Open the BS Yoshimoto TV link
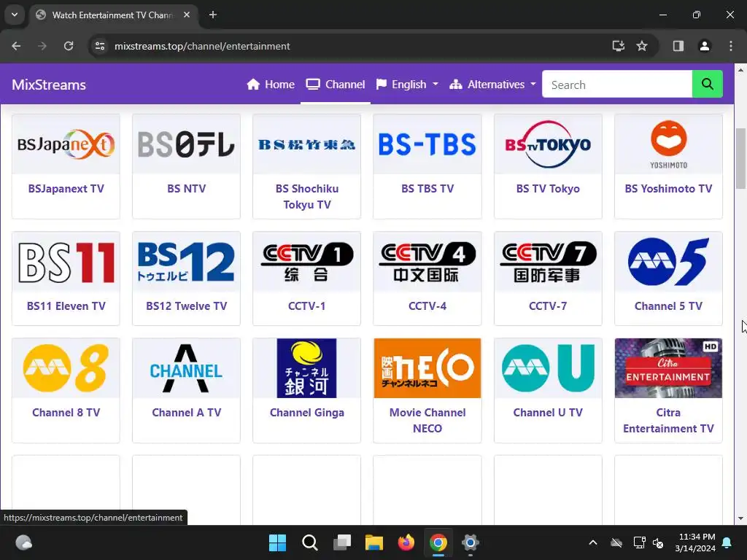The height and width of the screenshot is (560, 747). tap(668, 189)
